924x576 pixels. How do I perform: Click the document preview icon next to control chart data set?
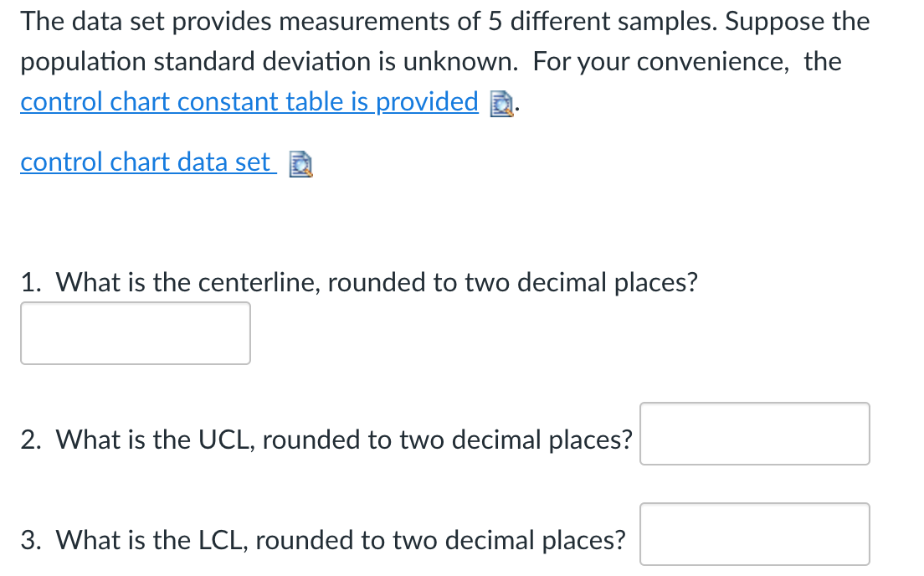(x=301, y=165)
